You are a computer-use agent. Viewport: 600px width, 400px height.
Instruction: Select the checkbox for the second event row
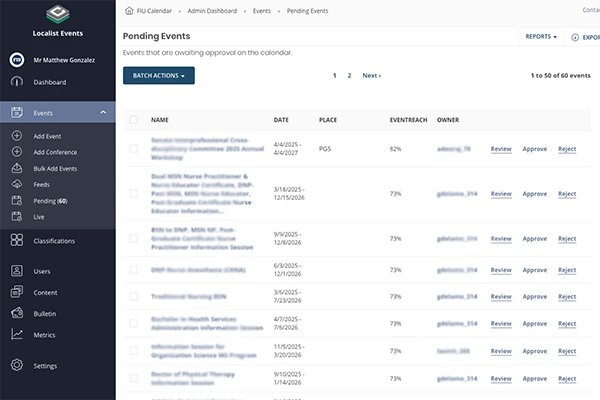[x=133, y=194]
